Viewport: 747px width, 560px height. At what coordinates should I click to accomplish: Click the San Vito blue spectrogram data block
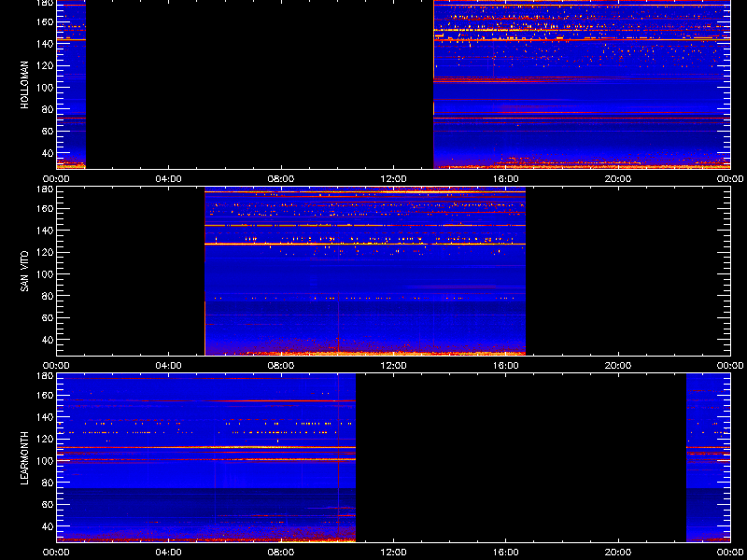pos(365,271)
